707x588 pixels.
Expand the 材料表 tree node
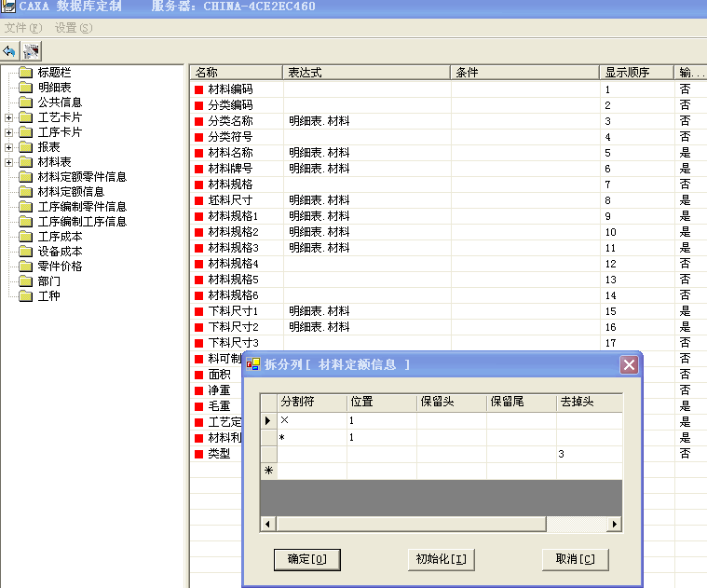(x=9, y=162)
